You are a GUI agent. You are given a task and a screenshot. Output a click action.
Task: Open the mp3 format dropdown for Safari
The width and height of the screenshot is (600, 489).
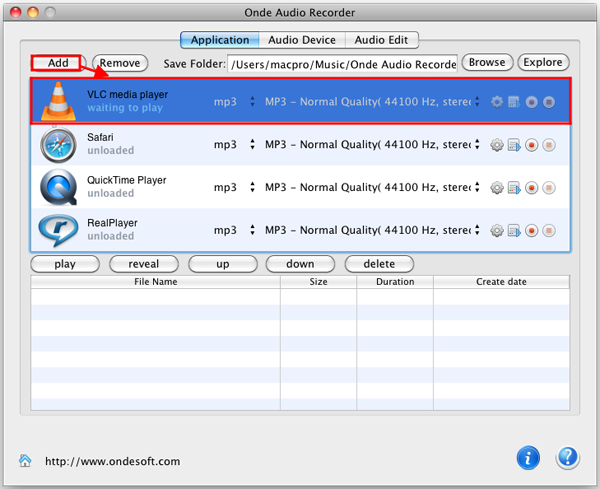click(235, 145)
